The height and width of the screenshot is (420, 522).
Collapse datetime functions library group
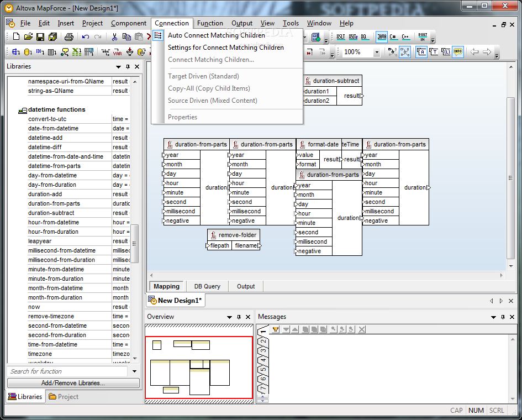coord(23,110)
